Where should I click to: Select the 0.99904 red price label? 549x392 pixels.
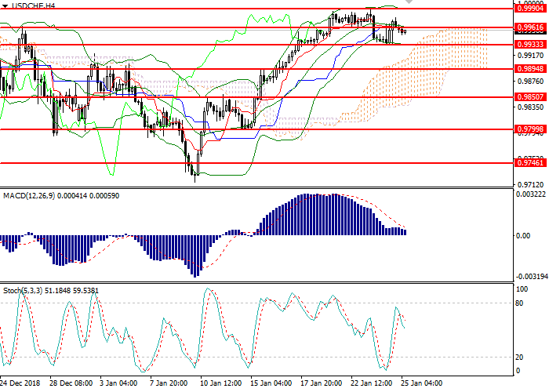coord(531,9)
